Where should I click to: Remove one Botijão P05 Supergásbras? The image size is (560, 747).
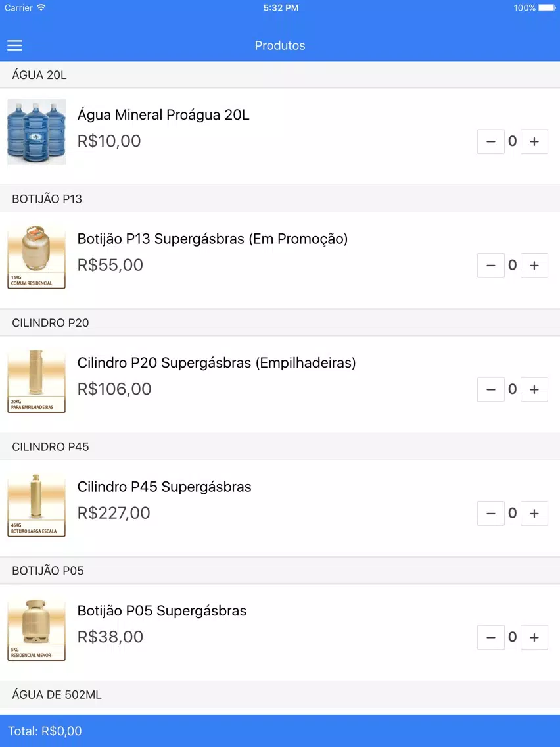(x=491, y=637)
